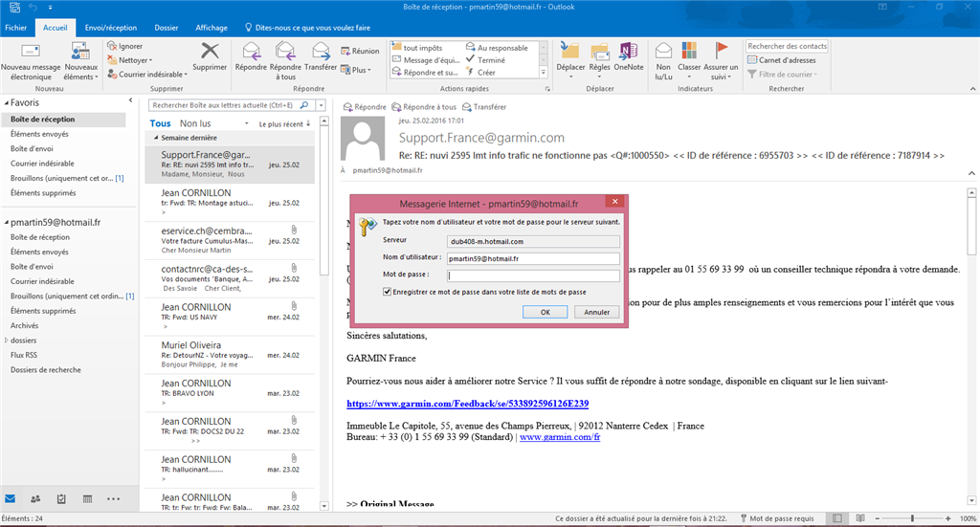Screen dimensions: 980x527
Task: Open the garmin.com Feedback link
Action: (467, 404)
